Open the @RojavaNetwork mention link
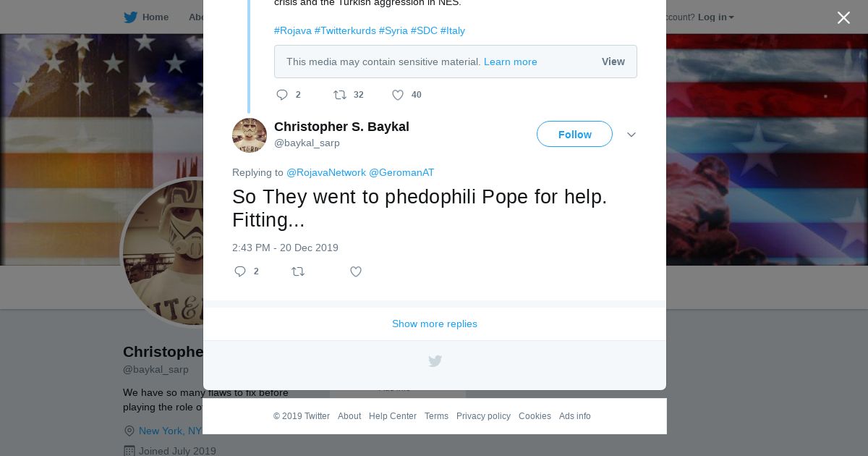This screenshot has width=868, height=456. coord(326,172)
